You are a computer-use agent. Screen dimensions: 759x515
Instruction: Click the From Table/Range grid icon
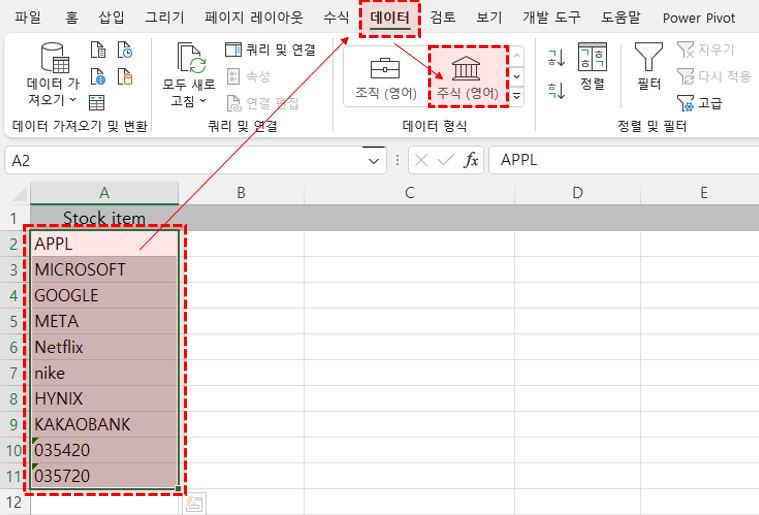click(x=97, y=102)
